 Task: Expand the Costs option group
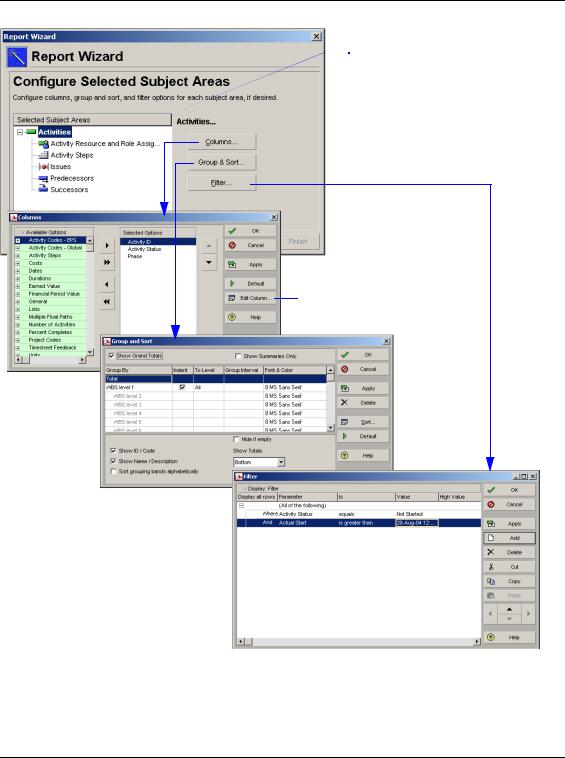point(18,263)
